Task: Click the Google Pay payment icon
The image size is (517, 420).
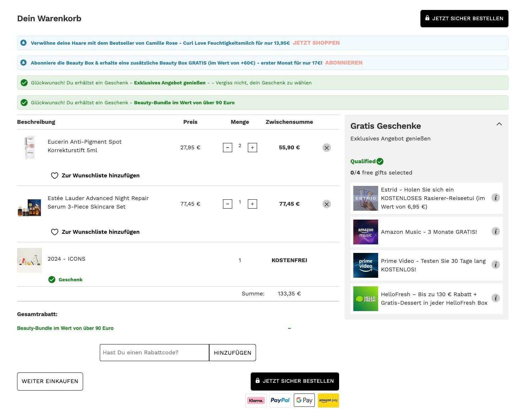Action: (304, 400)
